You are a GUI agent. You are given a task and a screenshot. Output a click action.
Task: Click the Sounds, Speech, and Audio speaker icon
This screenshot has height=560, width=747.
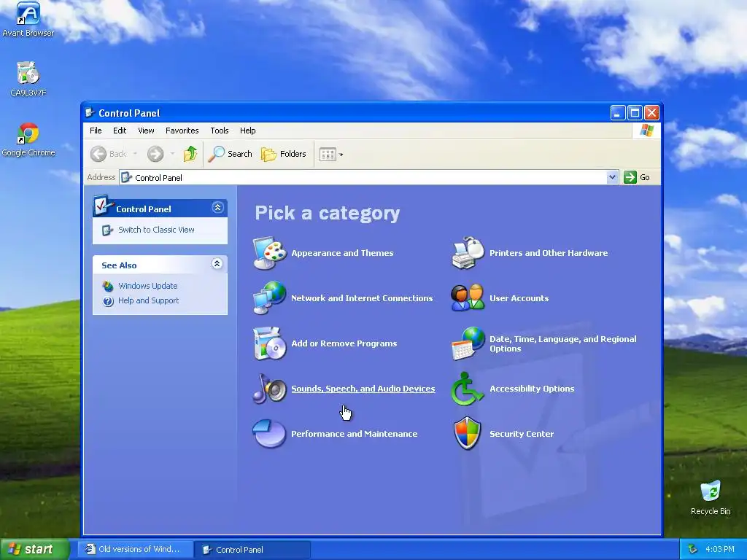point(270,389)
